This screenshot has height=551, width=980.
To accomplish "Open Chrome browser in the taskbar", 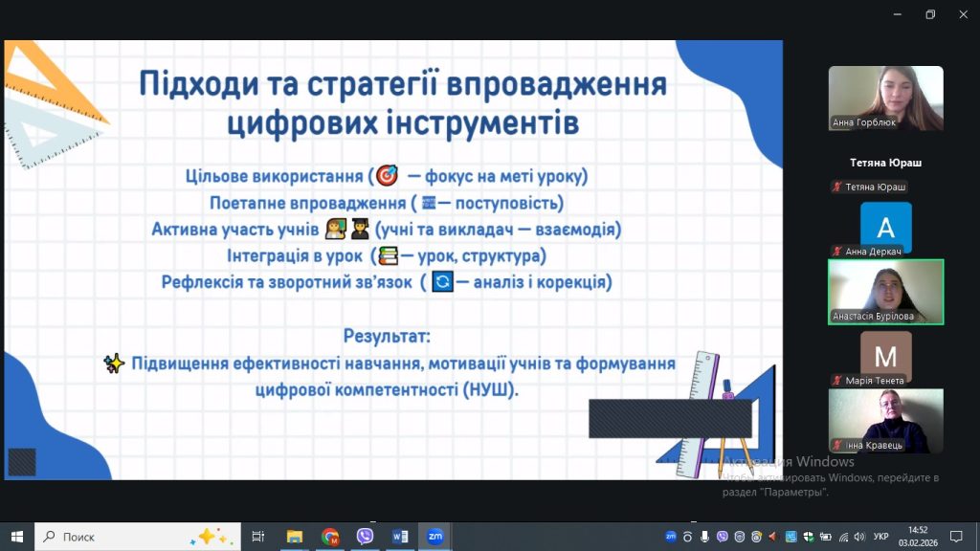I will [330, 537].
